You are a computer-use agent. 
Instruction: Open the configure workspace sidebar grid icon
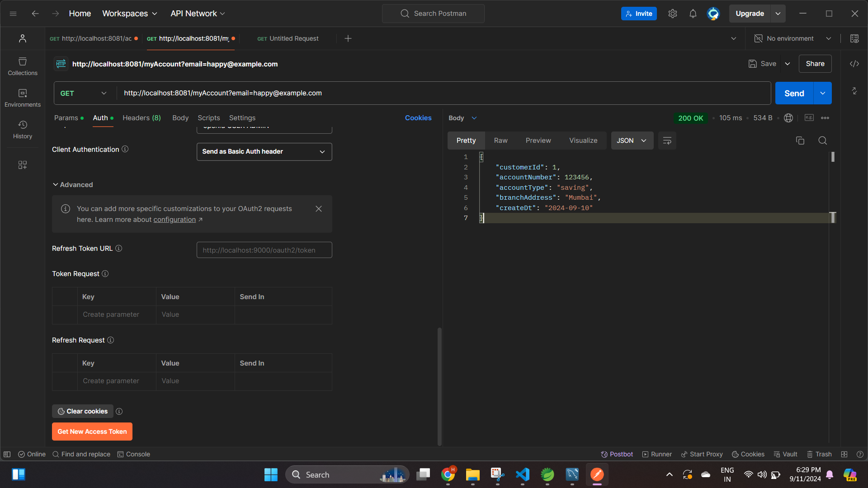coord(23,165)
